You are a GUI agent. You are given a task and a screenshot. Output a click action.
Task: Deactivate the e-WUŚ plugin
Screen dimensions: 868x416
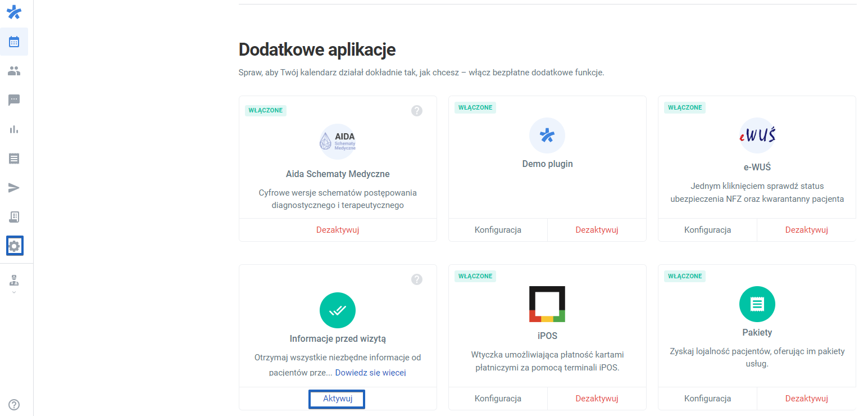pyautogui.click(x=806, y=230)
